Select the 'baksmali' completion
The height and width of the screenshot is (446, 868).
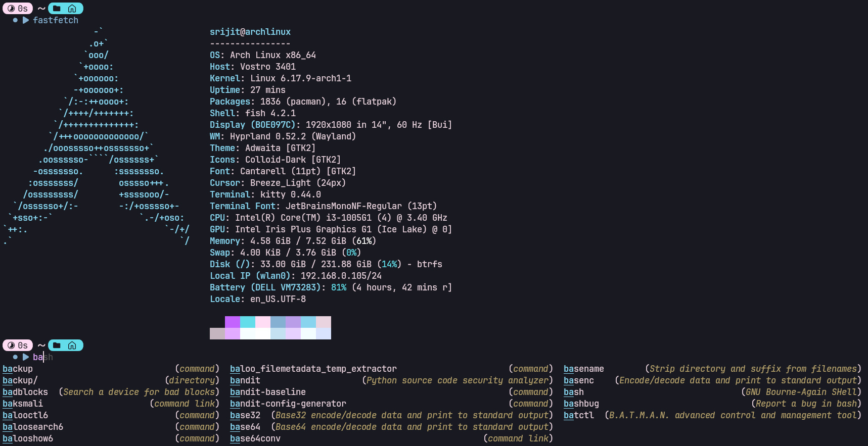(x=111, y=404)
